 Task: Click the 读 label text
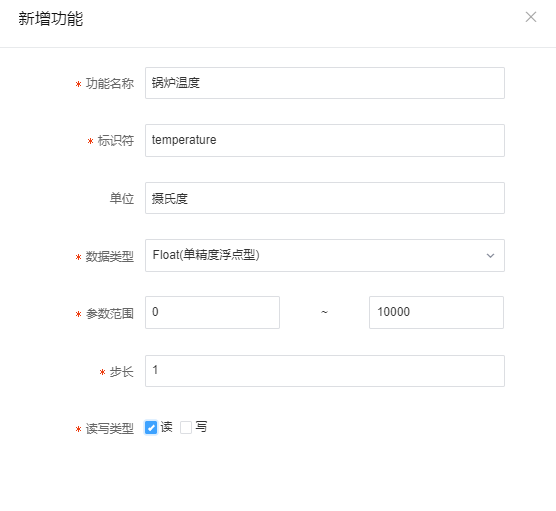(x=166, y=427)
